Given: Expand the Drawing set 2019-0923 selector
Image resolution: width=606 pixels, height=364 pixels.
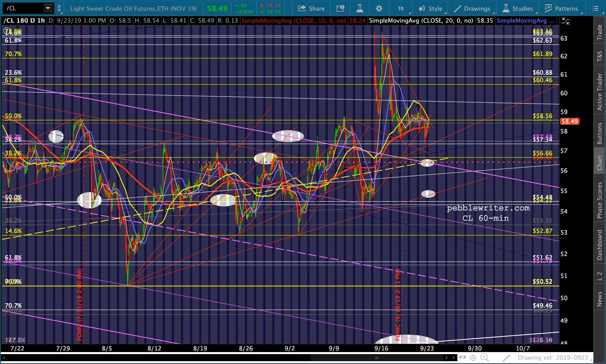Looking at the screenshot, I should pyautogui.click(x=553, y=358).
